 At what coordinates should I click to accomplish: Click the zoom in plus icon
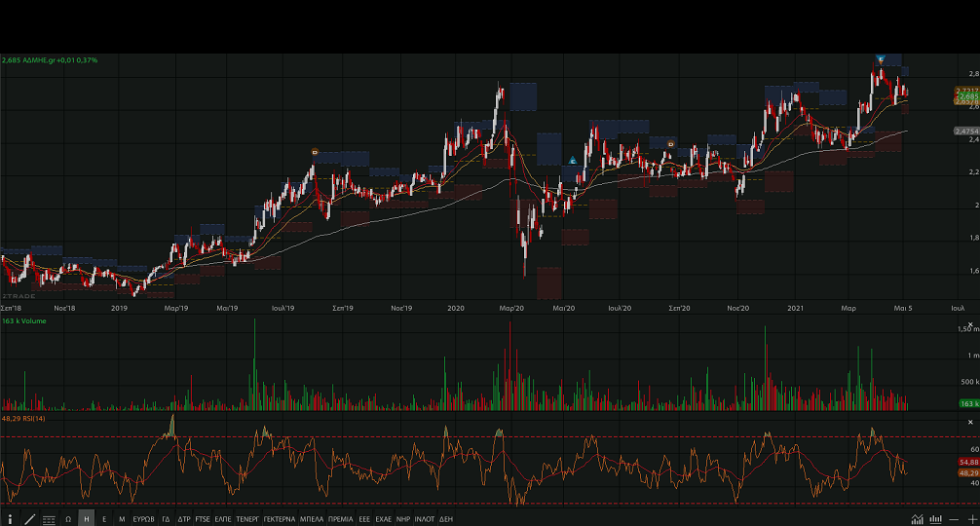point(971,519)
